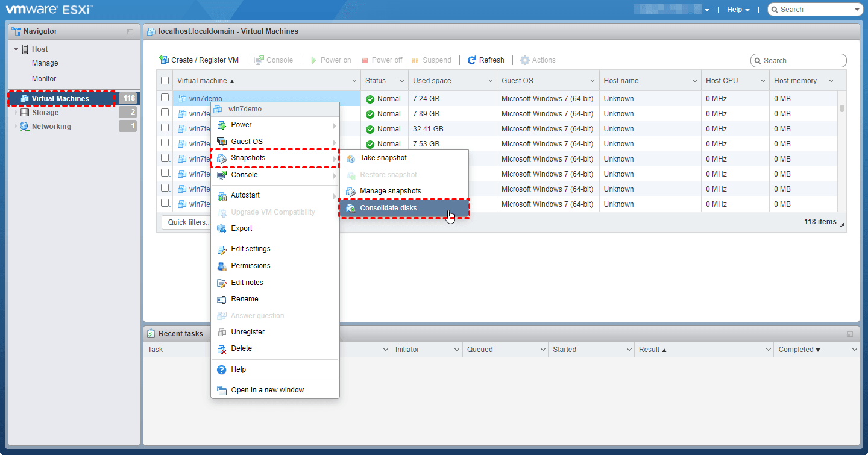
Task: Open the Used space column dropdown arrow
Action: point(491,81)
